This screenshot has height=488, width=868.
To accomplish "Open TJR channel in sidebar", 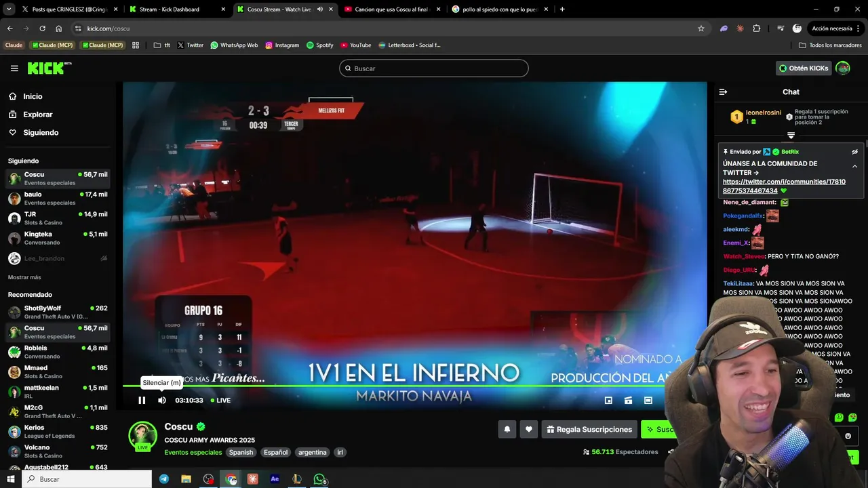I will [58, 218].
